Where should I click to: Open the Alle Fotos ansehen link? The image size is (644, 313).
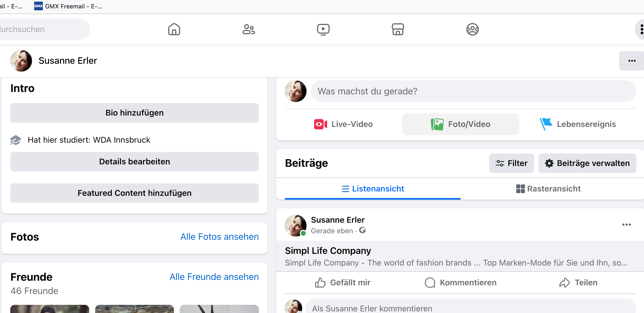point(219,237)
